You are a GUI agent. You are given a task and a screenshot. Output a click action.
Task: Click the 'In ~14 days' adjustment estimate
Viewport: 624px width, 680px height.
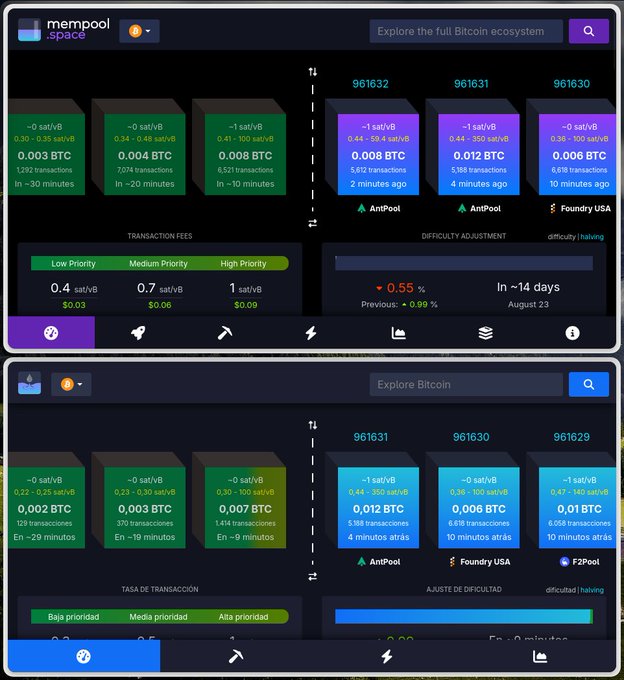(528, 287)
